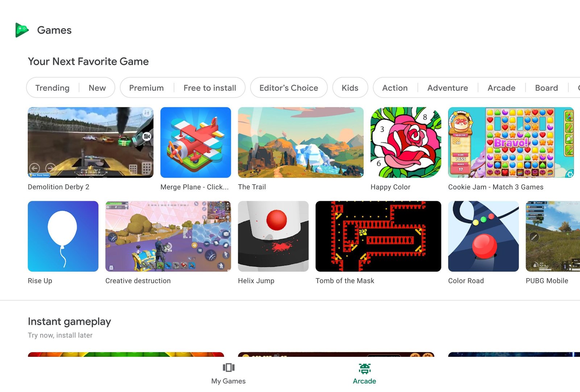Open the Demolition Derby 2 video thumbnail
The height and width of the screenshot is (392, 580).
tap(91, 142)
